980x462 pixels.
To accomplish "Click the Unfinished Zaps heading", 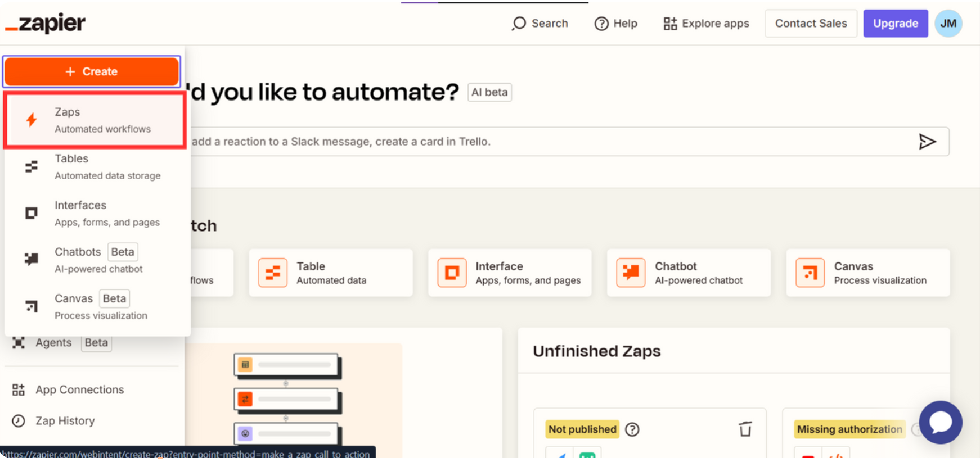I will coord(597,351).
